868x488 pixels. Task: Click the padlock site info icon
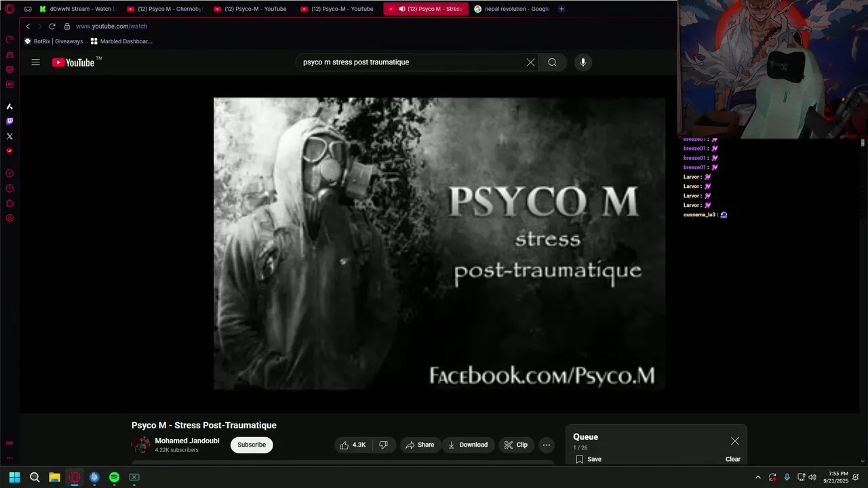(x=67, y=26)
